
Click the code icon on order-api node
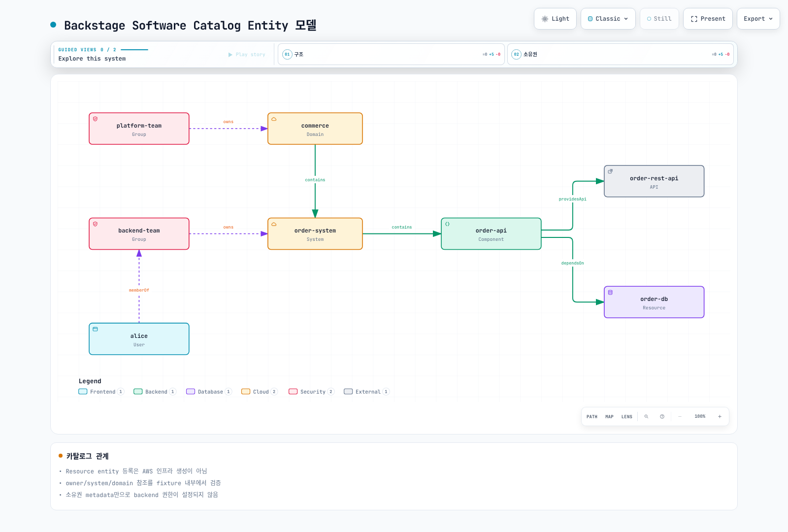448,224
